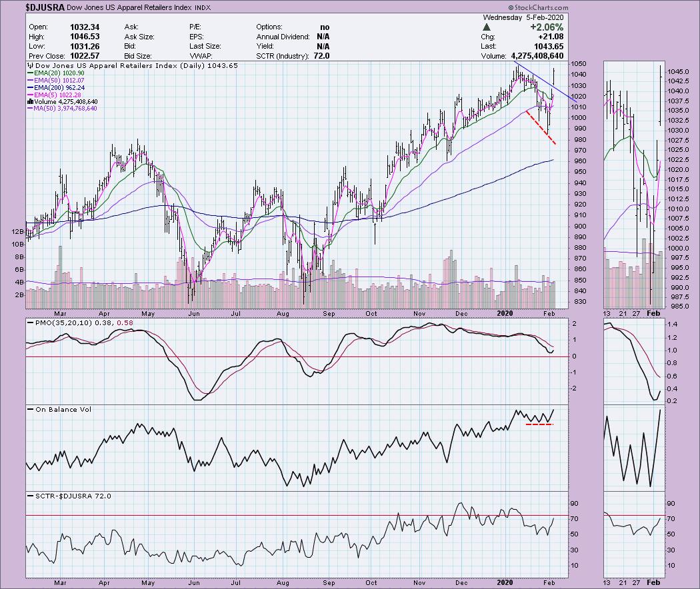
Task: Select the Prev Close value 1022.57
Action: tap(85, 56)
